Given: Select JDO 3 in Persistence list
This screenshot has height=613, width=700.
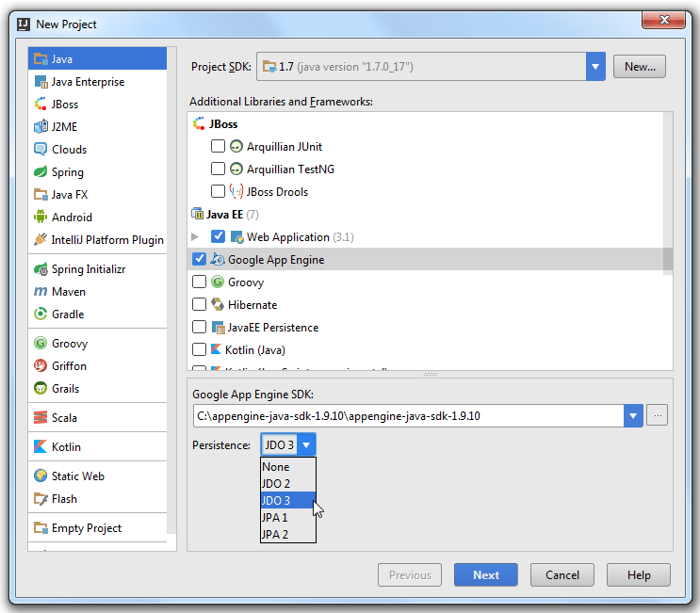Looking at the screenshot, I should (x=288, y=501).
